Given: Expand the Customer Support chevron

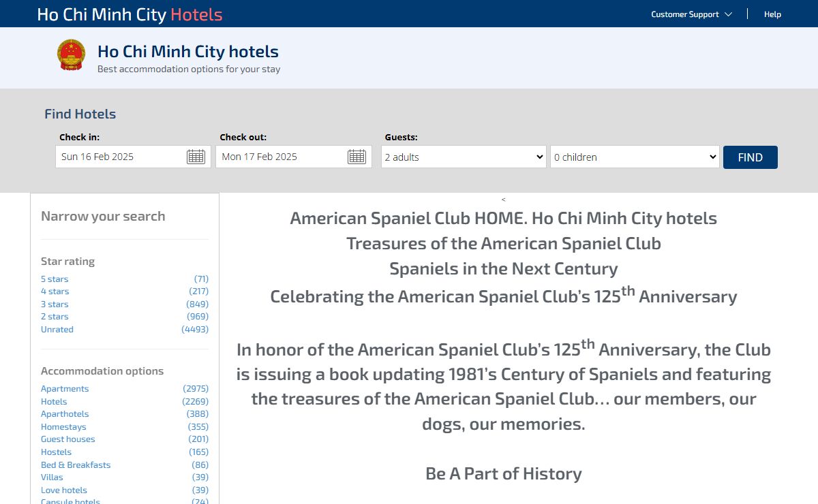Looking at the screenshot, I should point(728,14).
